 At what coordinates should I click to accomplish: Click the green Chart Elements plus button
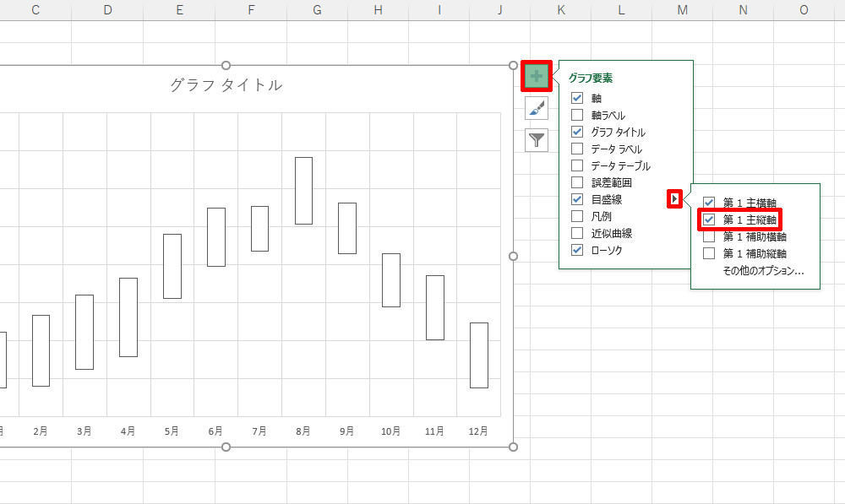pos(537,76)
